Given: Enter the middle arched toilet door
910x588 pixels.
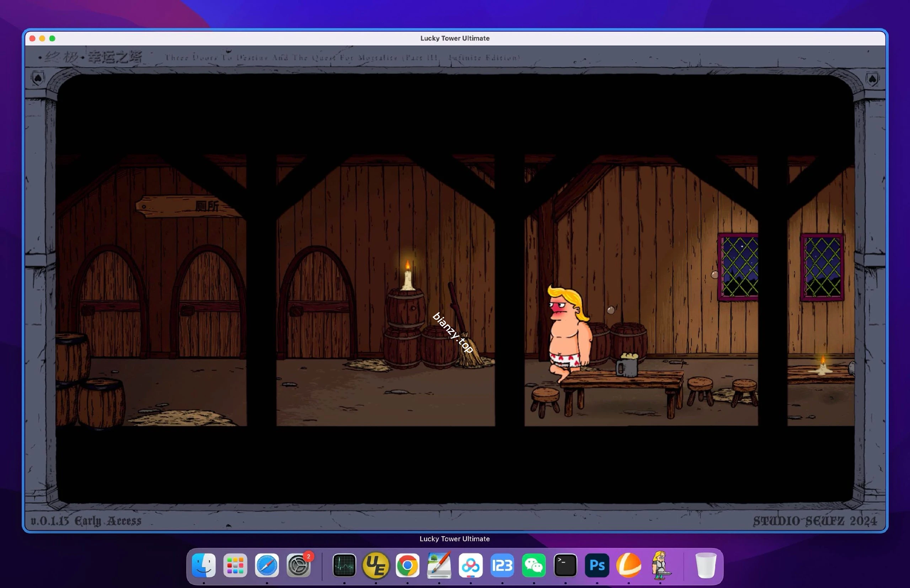Looking at the screenshot, I should point(209,302).
